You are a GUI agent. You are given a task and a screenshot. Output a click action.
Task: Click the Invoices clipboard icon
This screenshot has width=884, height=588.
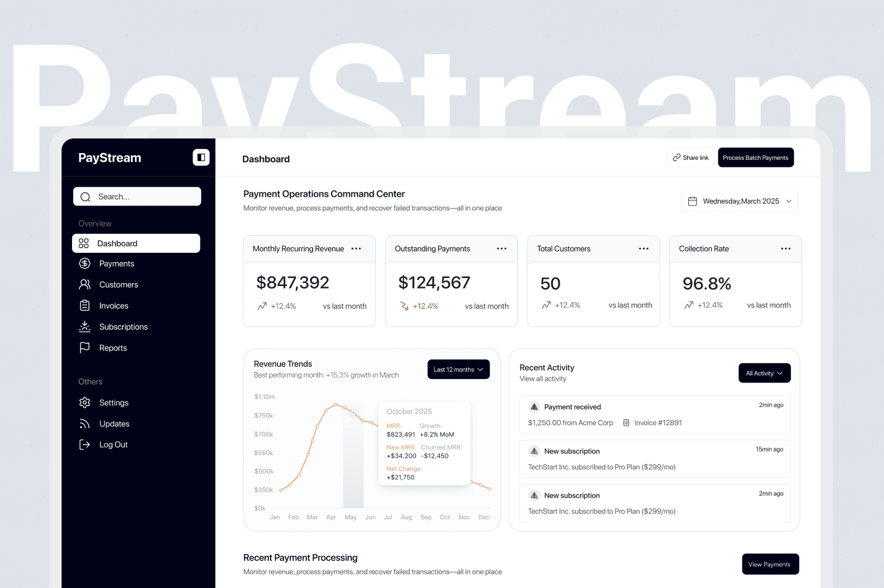[85, 305]
